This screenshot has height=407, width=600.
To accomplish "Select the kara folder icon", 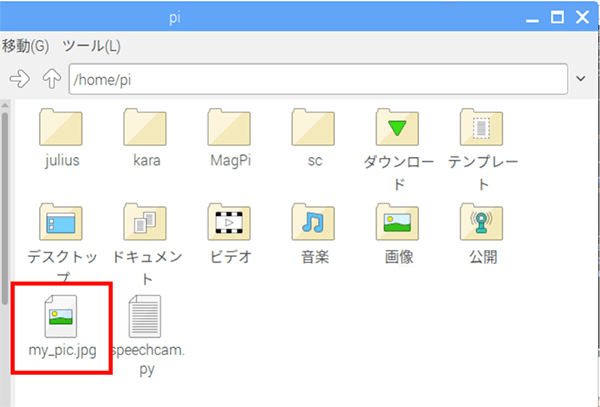I will (145, 127).
